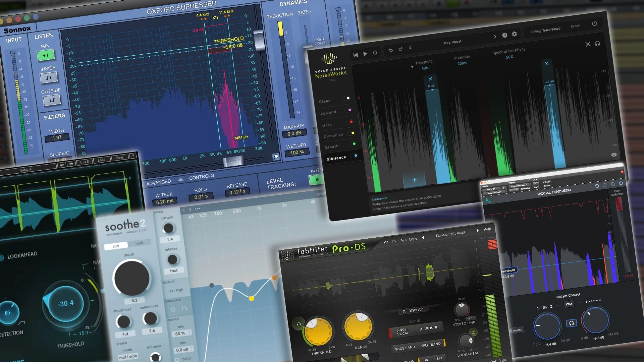This screenshot has height=362, width=644.
Task: Expand the Threshold Auto dropdown arrow
Action: (x=412, y=67)
